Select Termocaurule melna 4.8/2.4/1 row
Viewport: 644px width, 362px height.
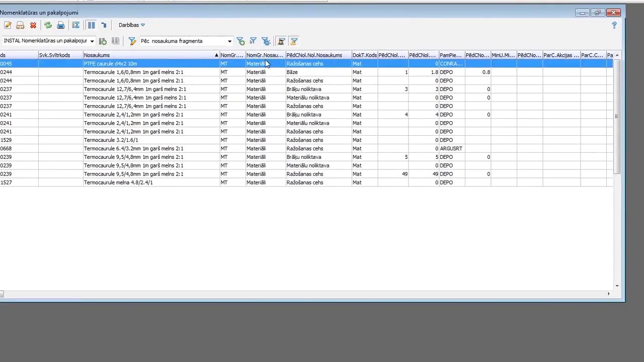[306, 183]
